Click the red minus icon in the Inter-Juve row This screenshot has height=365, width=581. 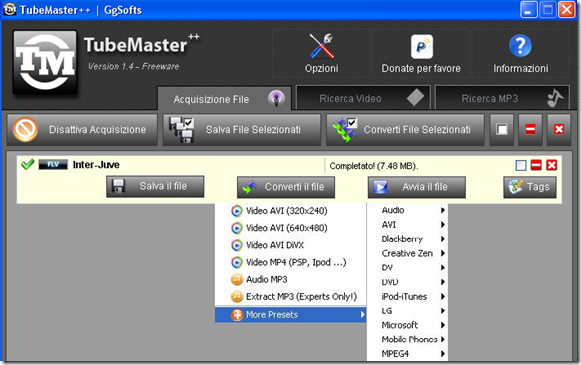click(x=536, y=165)
